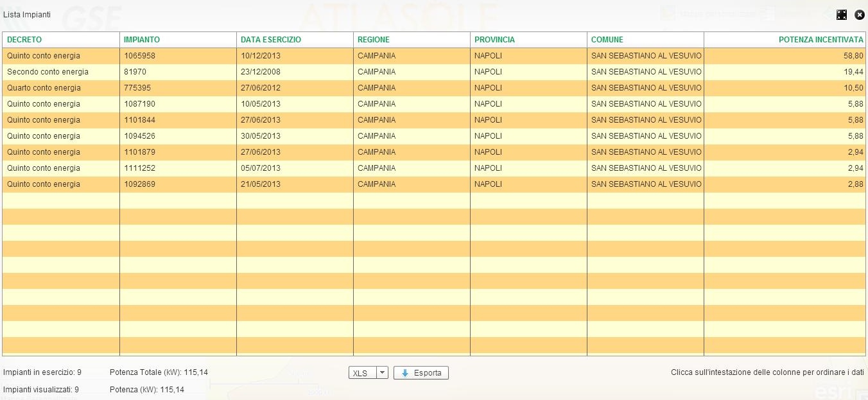Select impianto 1087190 in the table
Viewport: 868px width, 400px height.
coord(140,104)
